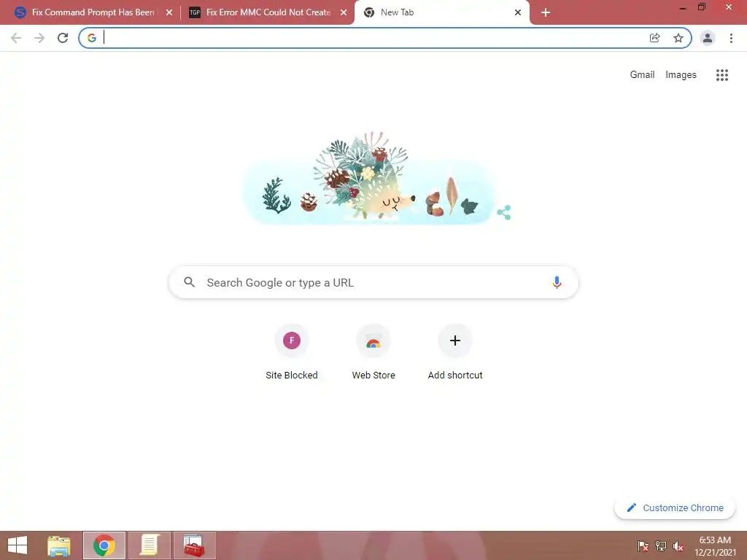Image resolution: width=747 pixels, height=560 pixels.
Task: Open the scroll document taskbar app
Action: tap(149, 545)
